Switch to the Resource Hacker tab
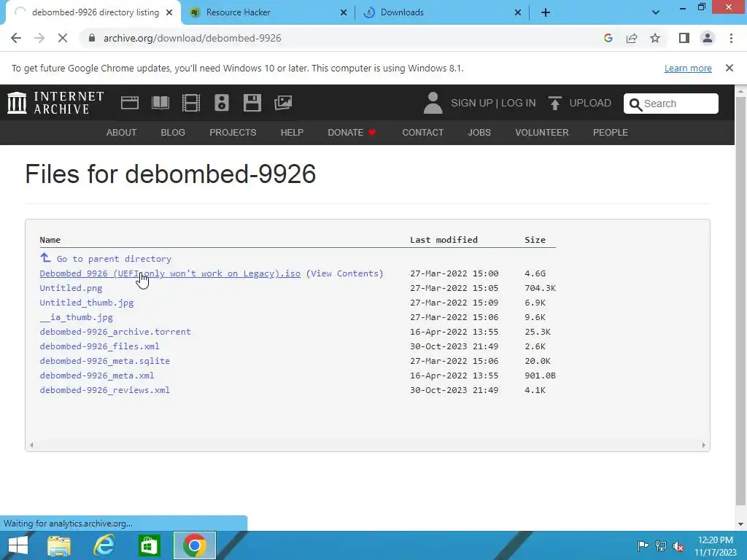 click(x=268, y=12)
